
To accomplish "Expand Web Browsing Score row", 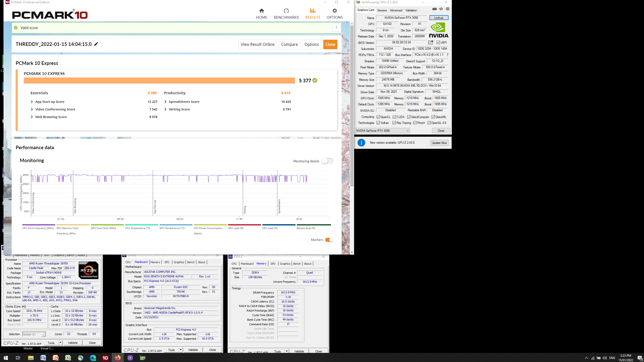I will (32, 117).
